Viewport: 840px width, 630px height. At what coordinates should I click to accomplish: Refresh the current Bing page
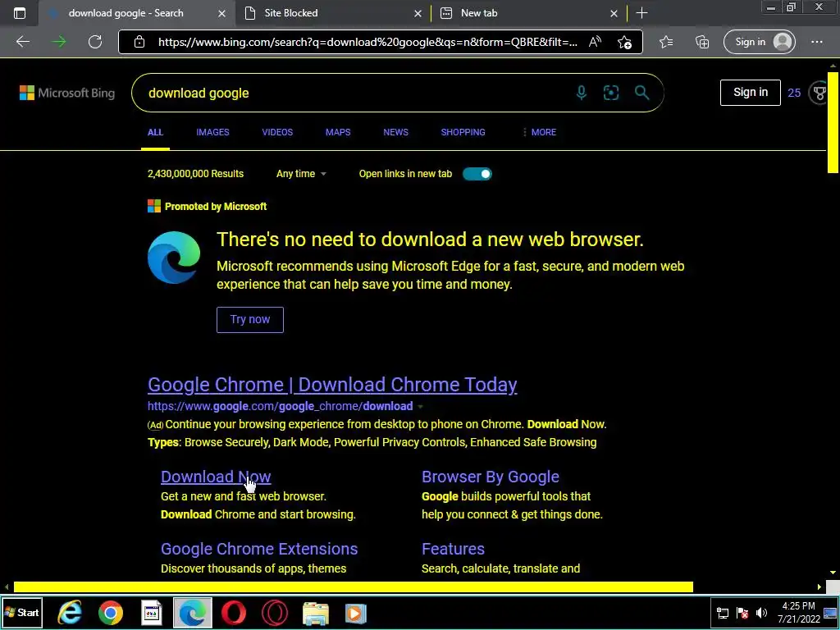pyautogui.click(x=95, y=42)
